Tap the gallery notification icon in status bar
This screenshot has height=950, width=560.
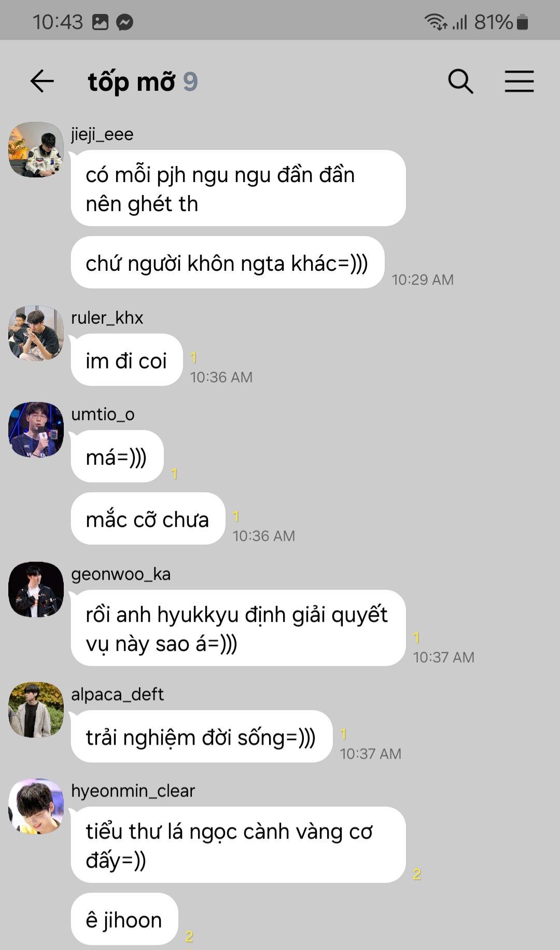100,22
